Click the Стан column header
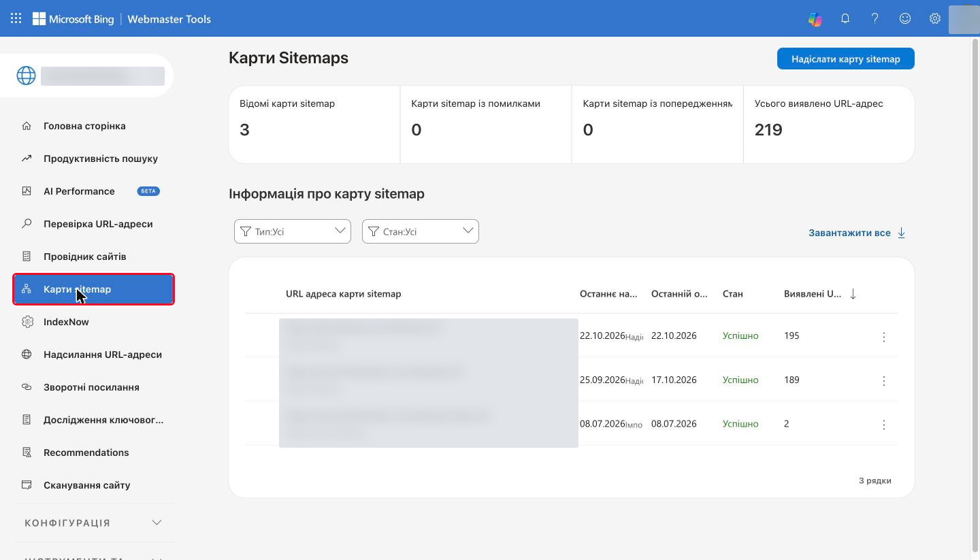 tap(732, 294)
